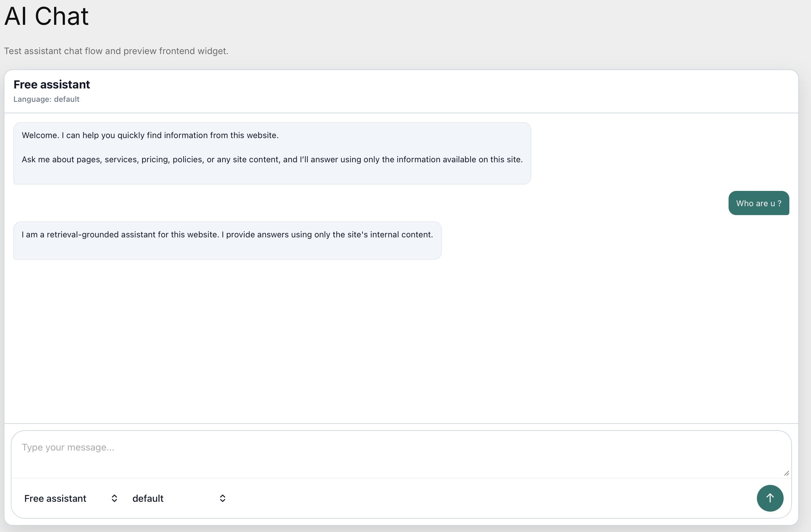811x532 pixels.
Task: Click the Free assistant panel heading
Action: coord(52,84)
